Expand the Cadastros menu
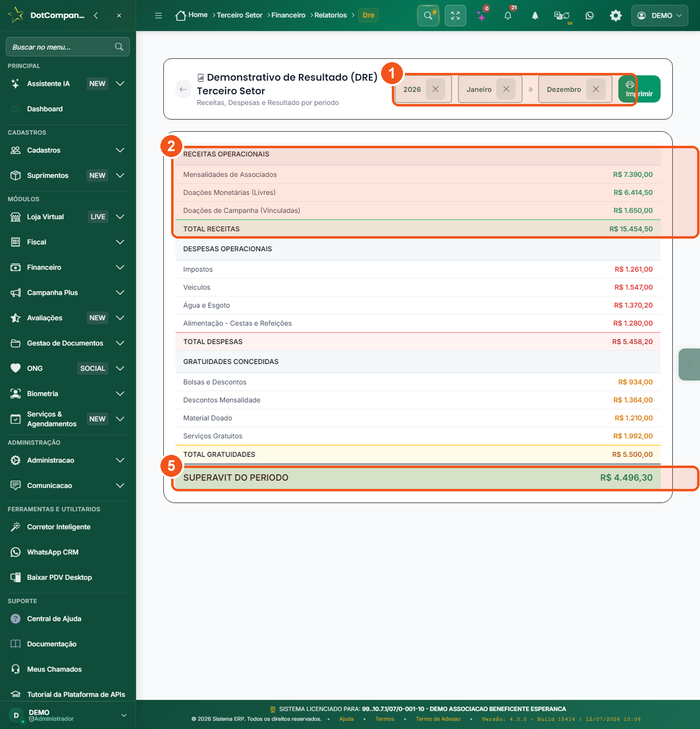The image size is (700, 729). tap(120, 150)
